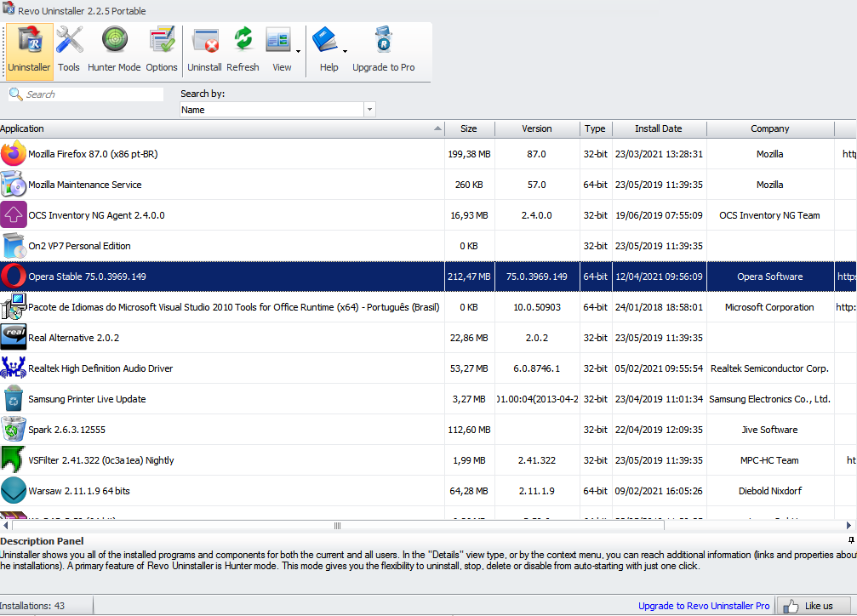Click the Uninstall toolbar icon
Image resolution: width=857 pixels, height=616 pixels.
click(204, 49)
